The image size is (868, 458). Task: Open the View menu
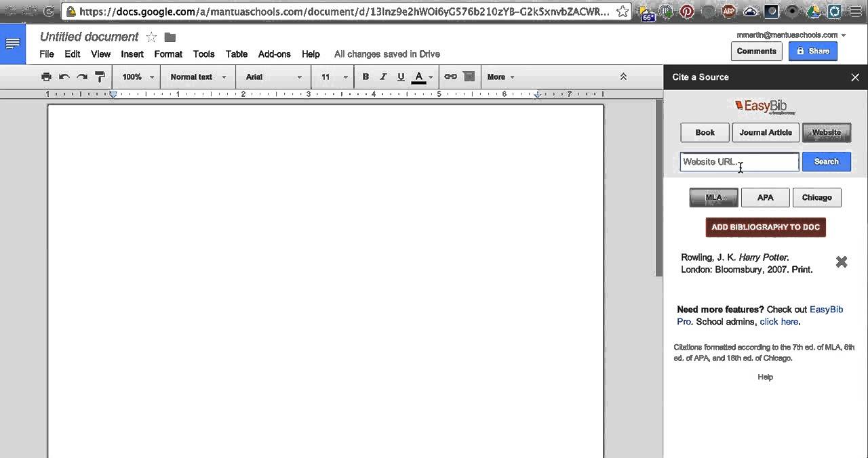(x=100, y=54)
